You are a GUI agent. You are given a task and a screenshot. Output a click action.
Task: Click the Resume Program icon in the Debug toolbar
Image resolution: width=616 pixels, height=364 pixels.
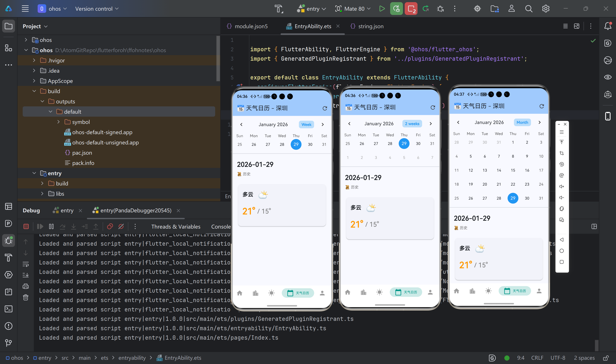tap(40, 226)
